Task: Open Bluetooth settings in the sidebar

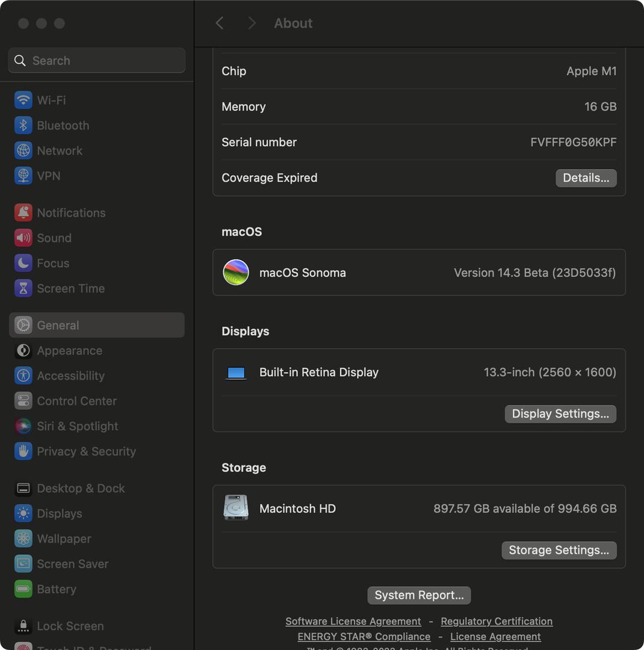Action: (x=97, y=125)
